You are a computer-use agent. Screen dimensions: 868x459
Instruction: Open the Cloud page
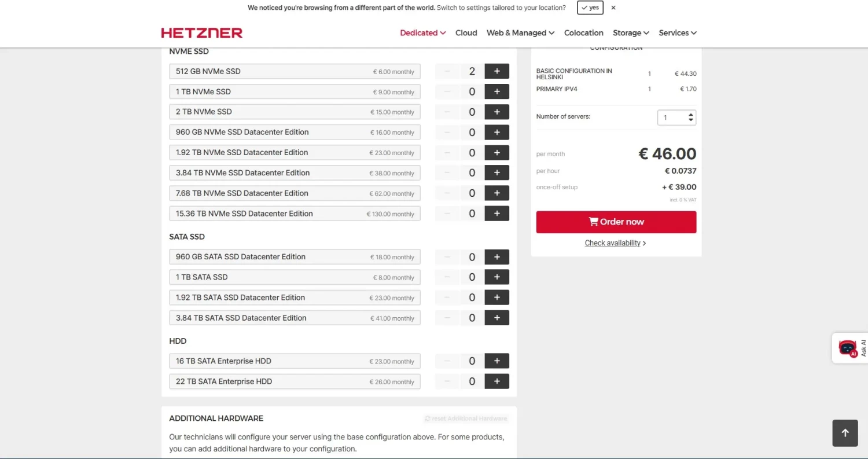466,33
